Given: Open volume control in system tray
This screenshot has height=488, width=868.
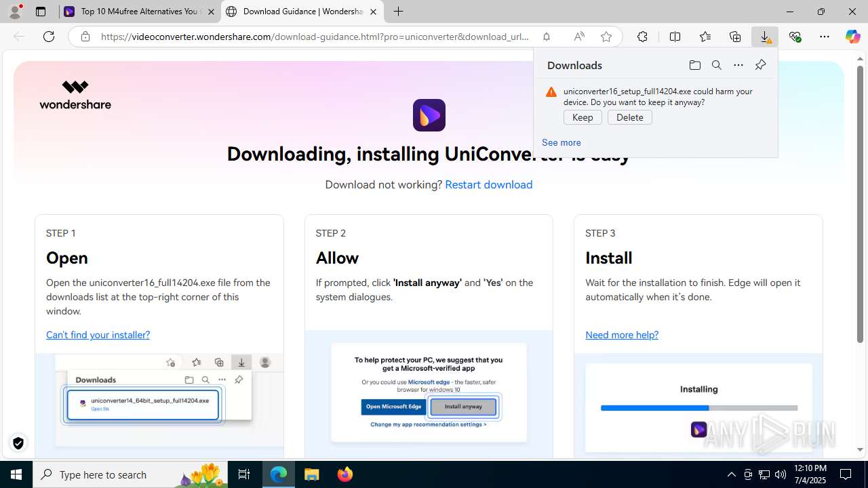Looking at the screenshot, I should 781,474.
